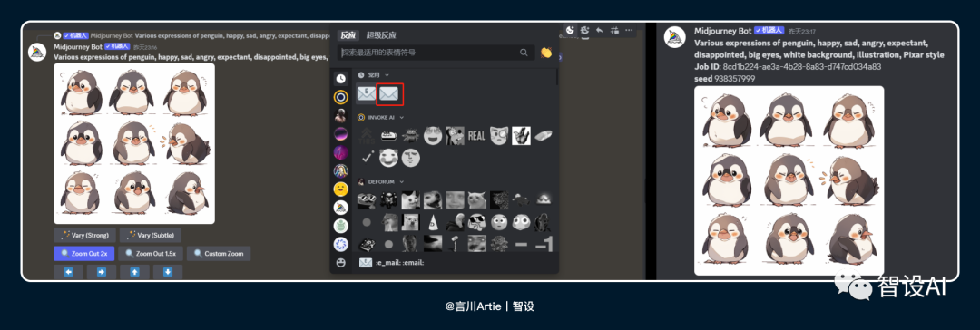
Task: Click Midjourney Bot avatar in right message
Action: (x=675, y=37)
